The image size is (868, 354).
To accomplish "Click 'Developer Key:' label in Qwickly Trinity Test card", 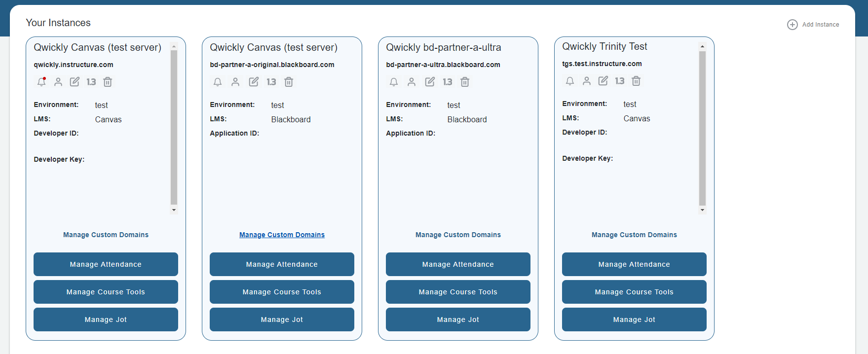I will pyautogui.click(x=587, y=158).
